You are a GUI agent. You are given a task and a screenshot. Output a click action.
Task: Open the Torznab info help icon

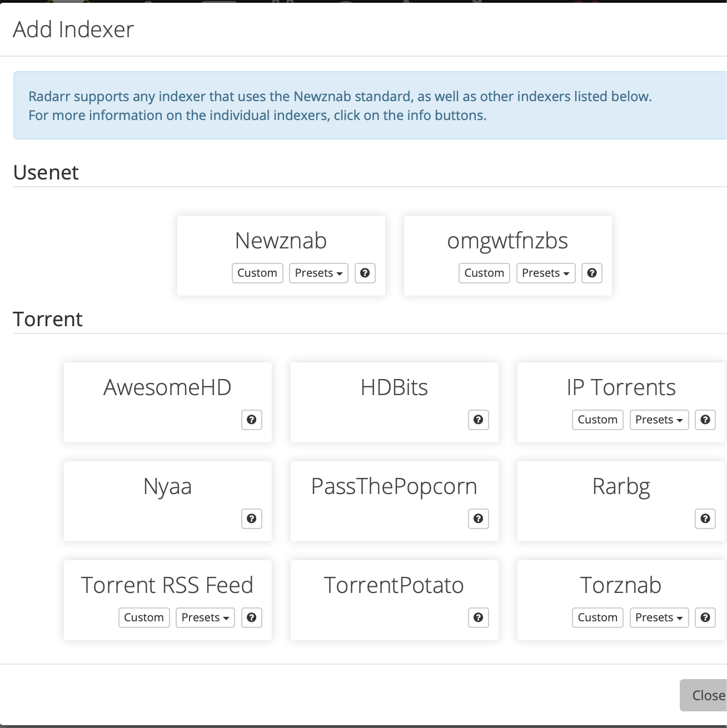[705, 617]
